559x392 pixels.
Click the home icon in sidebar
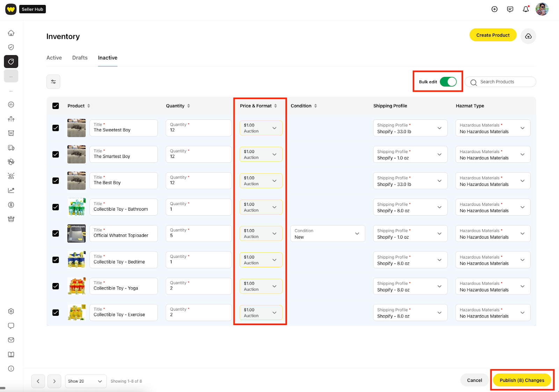pos(11,33)
